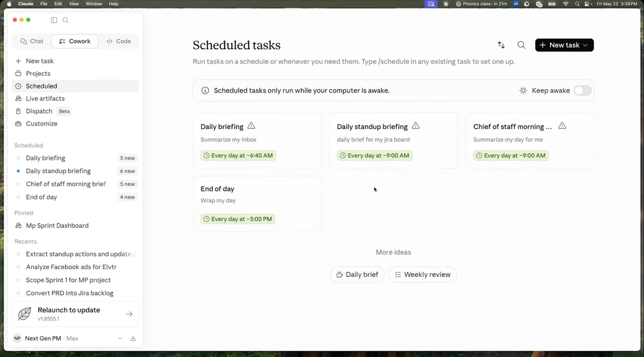Open the Claude application menu
The height and width of the screenshot is (357, 644).
click(x=26, y=4)
